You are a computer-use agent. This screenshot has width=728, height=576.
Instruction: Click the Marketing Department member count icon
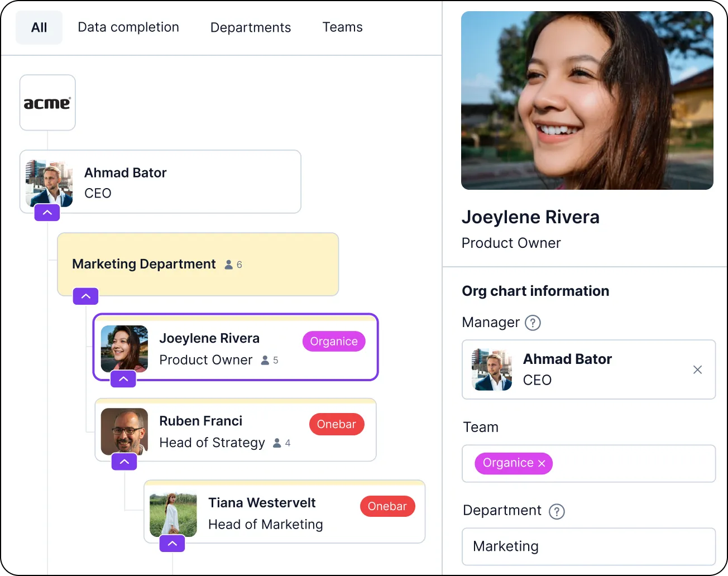pyautogui.click(x=229, y=265)
